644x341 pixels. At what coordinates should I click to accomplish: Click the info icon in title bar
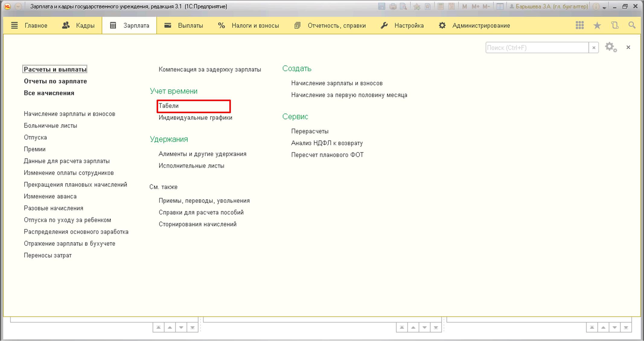click(596, 6)
